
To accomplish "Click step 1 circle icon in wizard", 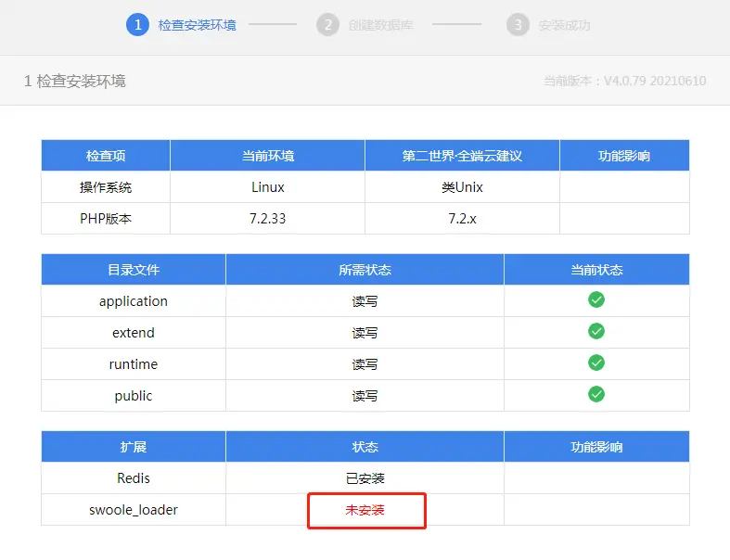I will coord(138,25).
